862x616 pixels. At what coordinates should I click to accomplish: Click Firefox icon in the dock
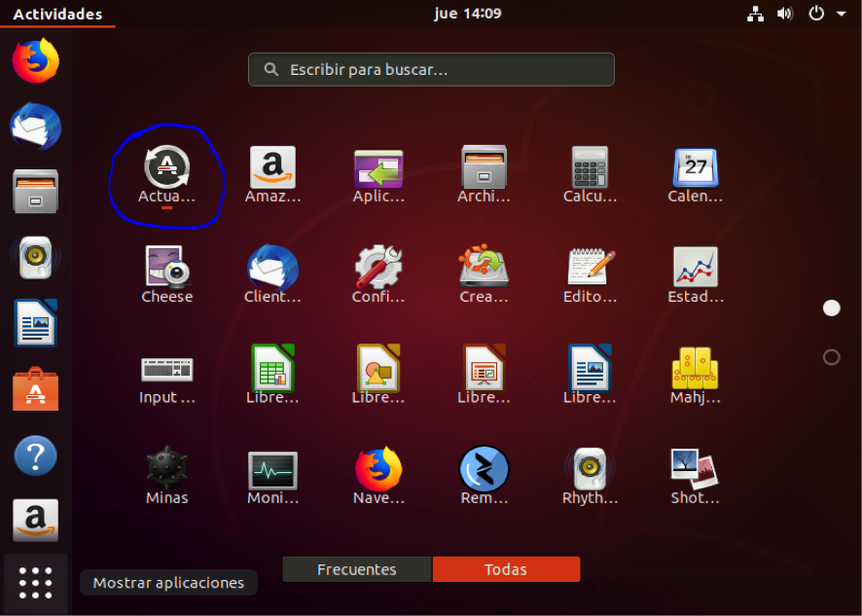click(x=36, y=60)
